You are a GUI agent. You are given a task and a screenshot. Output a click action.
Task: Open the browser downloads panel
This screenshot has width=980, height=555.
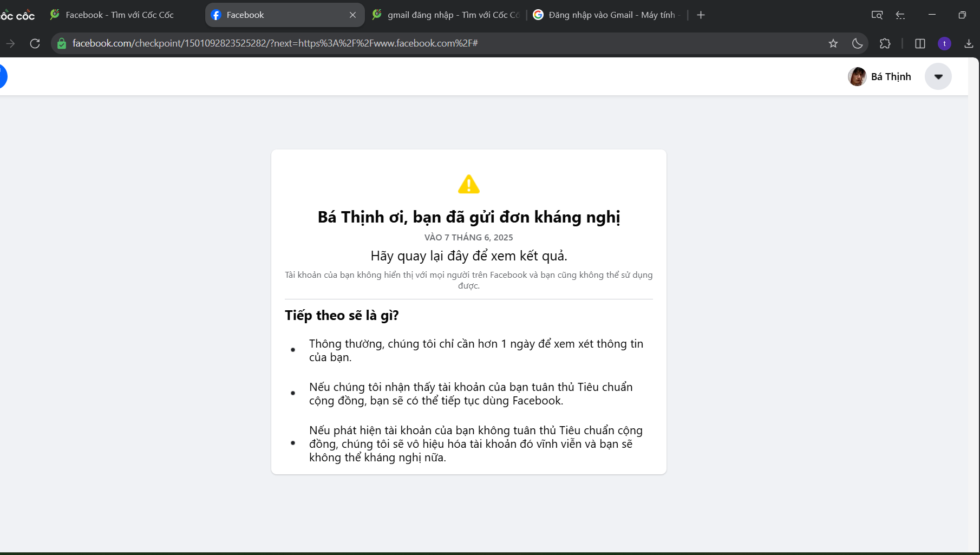click(x=969, y=43)
